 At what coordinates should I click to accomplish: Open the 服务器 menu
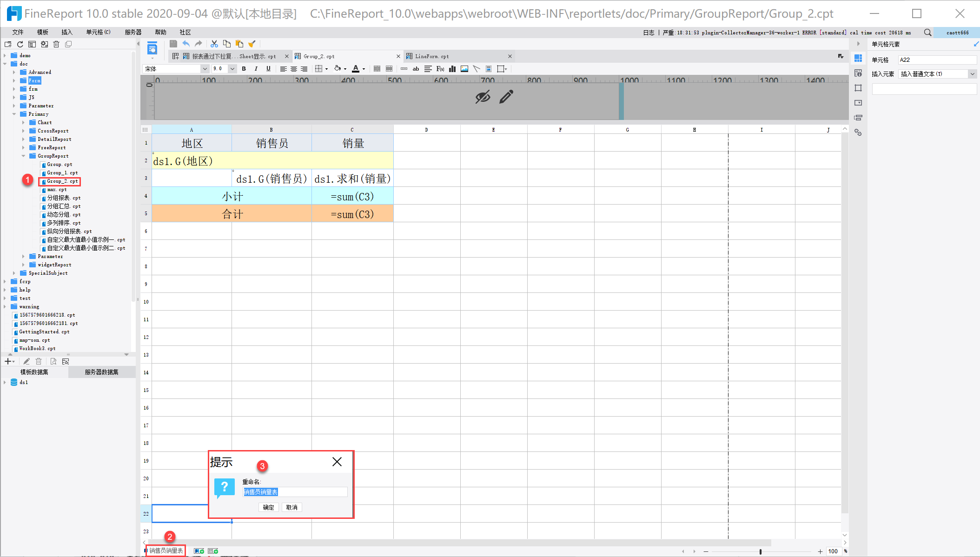point(133,32)
